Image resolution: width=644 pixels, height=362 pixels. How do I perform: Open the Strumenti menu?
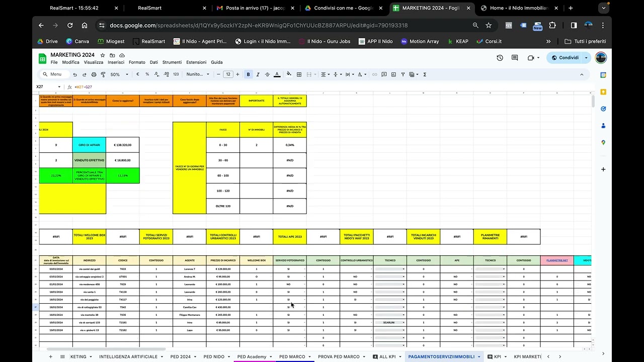point(172,62)
